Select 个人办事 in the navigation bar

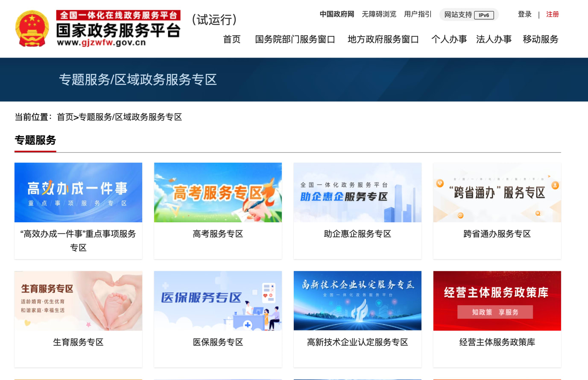point(448,39)
